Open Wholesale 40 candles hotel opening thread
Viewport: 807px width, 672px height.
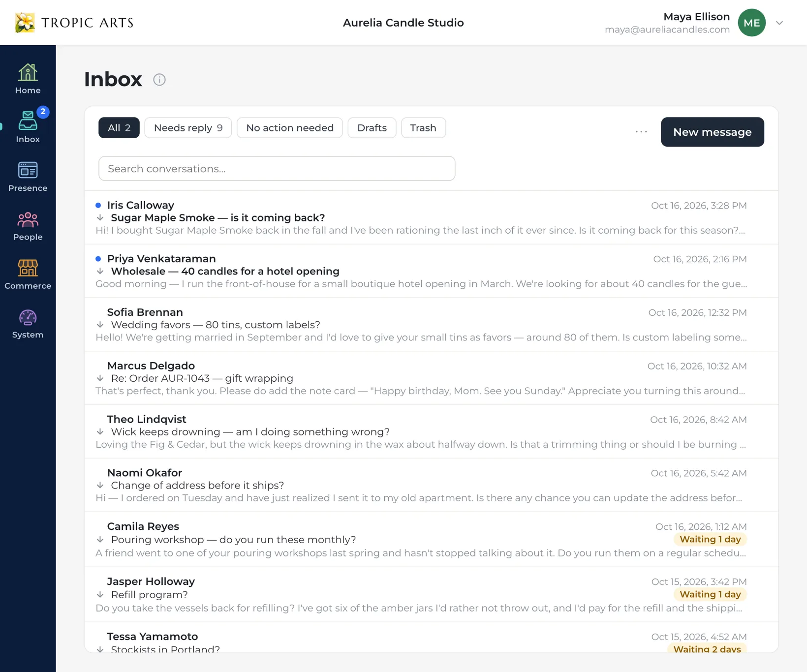coord(431,271)
